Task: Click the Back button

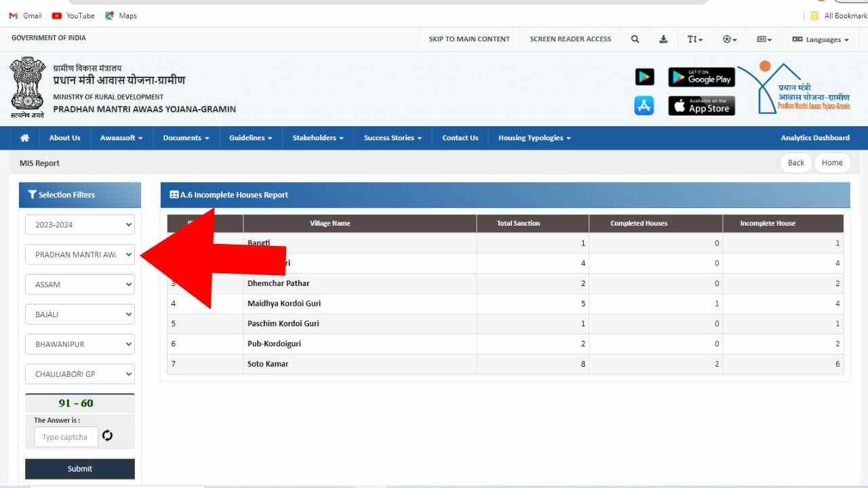Action: pos(796,163)
